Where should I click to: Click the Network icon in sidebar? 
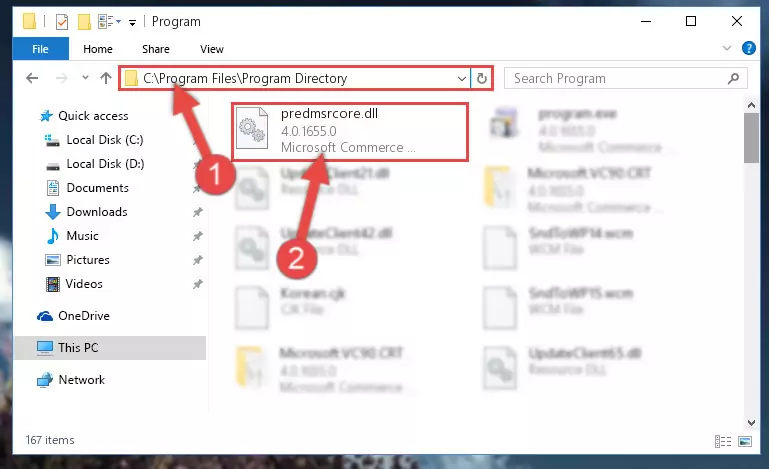click(45, 380)
